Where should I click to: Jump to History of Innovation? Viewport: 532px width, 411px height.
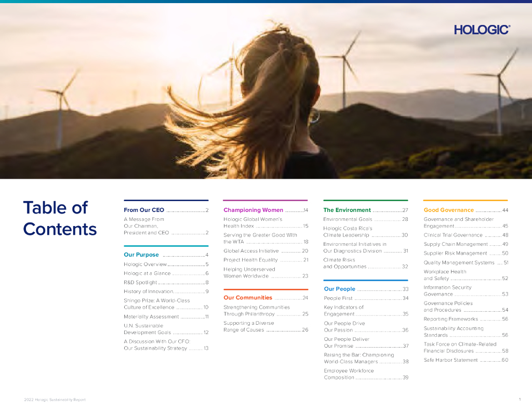pos(166,291)
